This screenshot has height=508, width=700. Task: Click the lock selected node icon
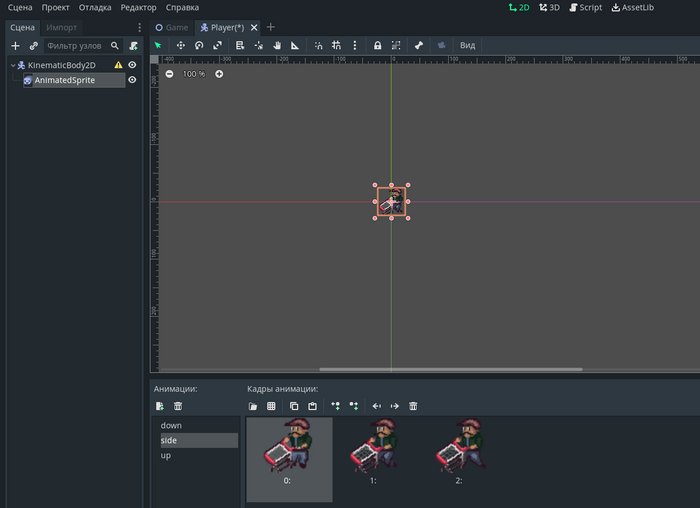[x=377, y=46]
